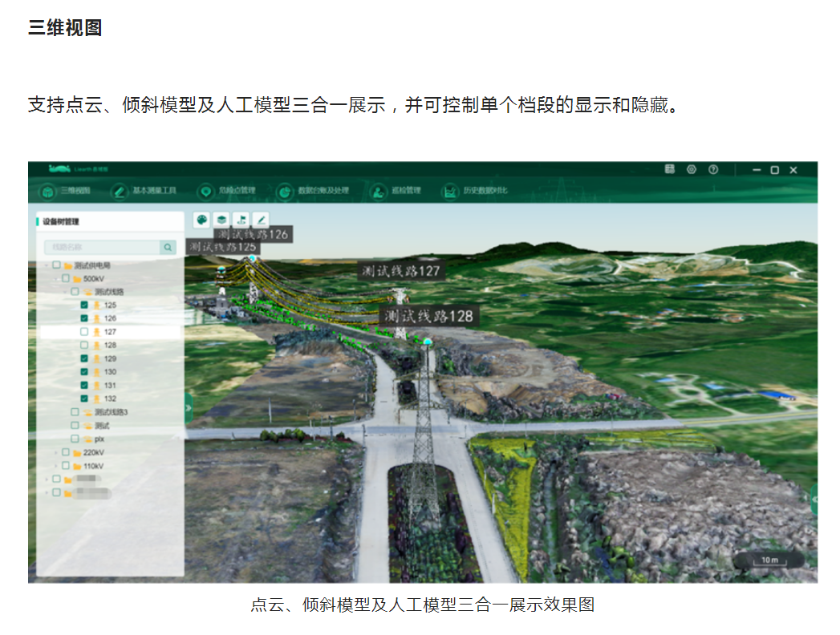The width and height of the screenshot is (840, 635).
Task: Click the color palette tool icon
Action: pos(202,220)
